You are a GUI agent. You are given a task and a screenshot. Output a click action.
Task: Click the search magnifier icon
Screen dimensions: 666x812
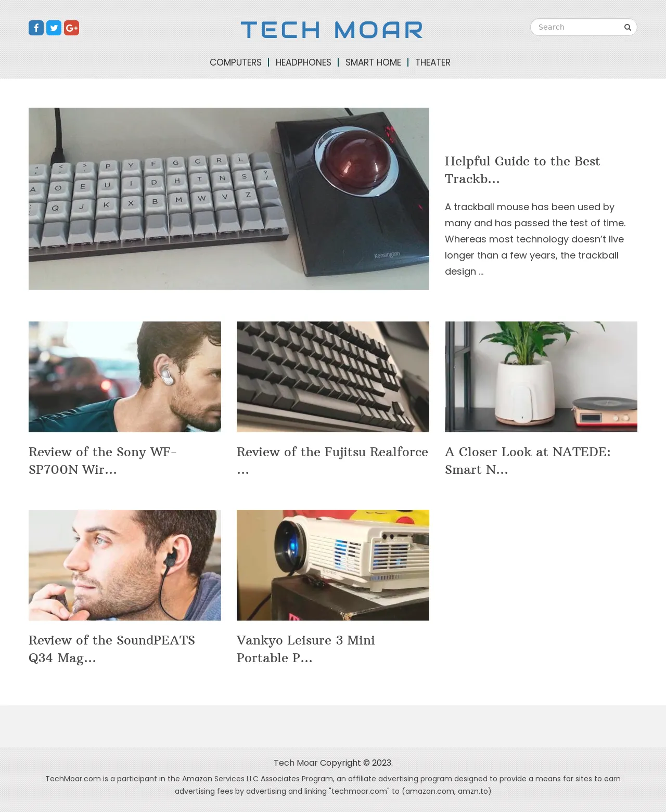(627, 28)
